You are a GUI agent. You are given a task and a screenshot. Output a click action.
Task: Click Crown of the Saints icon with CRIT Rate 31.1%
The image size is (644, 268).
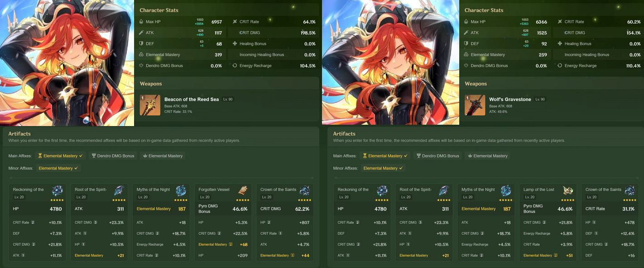[x=629, y=190]
